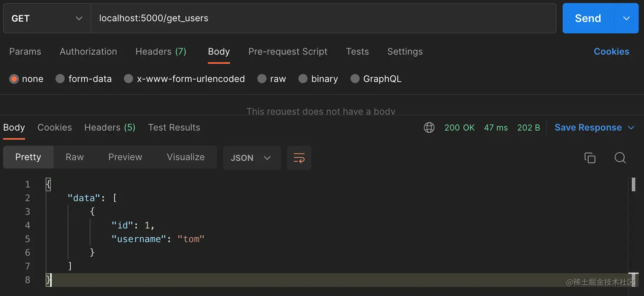
Task: Expand the JSON format dropdown
Action: [251, 158]
